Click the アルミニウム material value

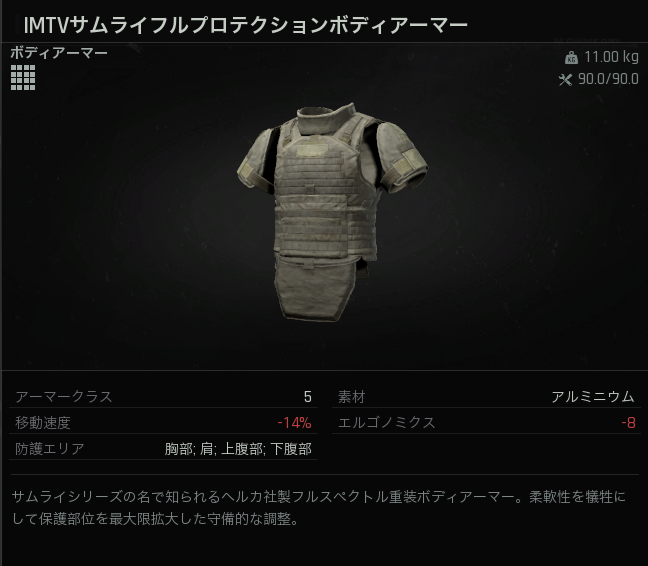[593, 397]
